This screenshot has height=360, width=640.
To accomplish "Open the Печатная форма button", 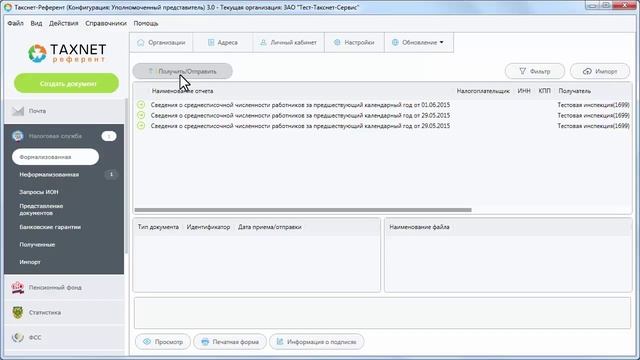I will pyautogui.click(x=230, y=342).
